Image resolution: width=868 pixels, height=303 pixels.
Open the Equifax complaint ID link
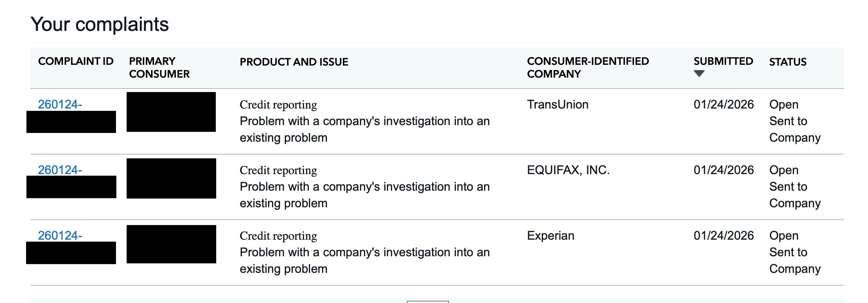[60, 170]
